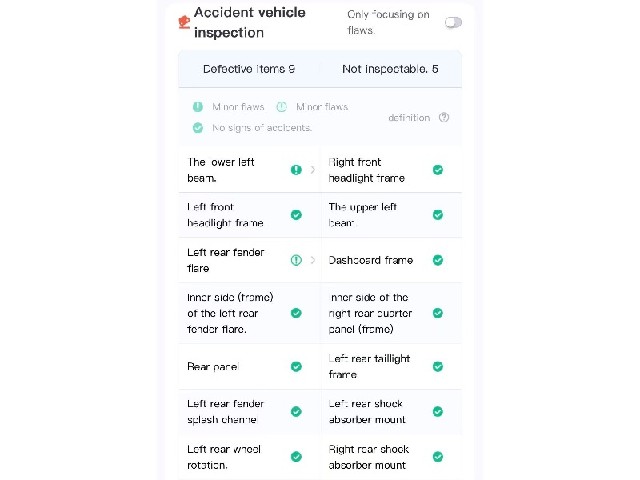Expand Left rear fender flare details chevron
The width and height of the screenshot is (640, 480).
pos(313,260)
